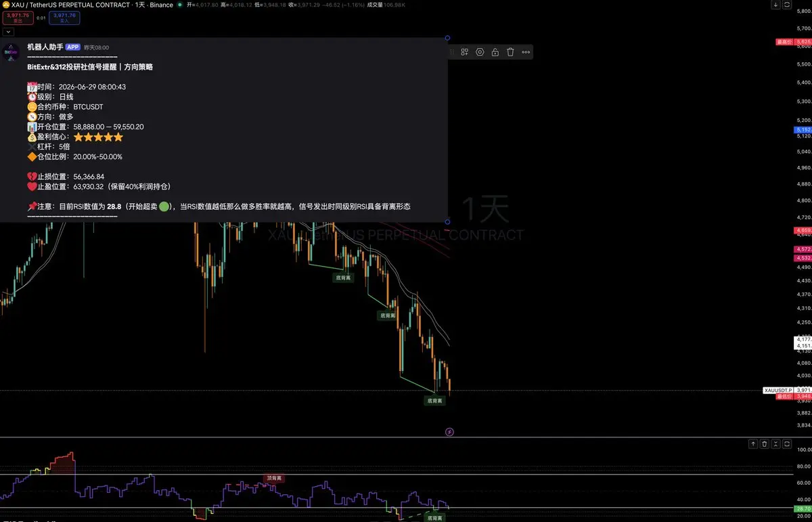Click the green market status dot
The height and width of the screenshot is (522, 812).
(x=179, y=5)
